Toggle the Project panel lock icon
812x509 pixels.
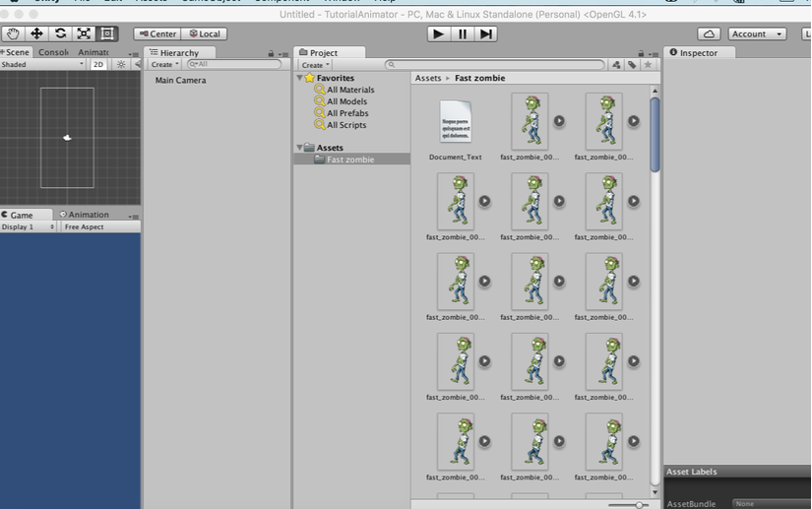pos(641,54)
